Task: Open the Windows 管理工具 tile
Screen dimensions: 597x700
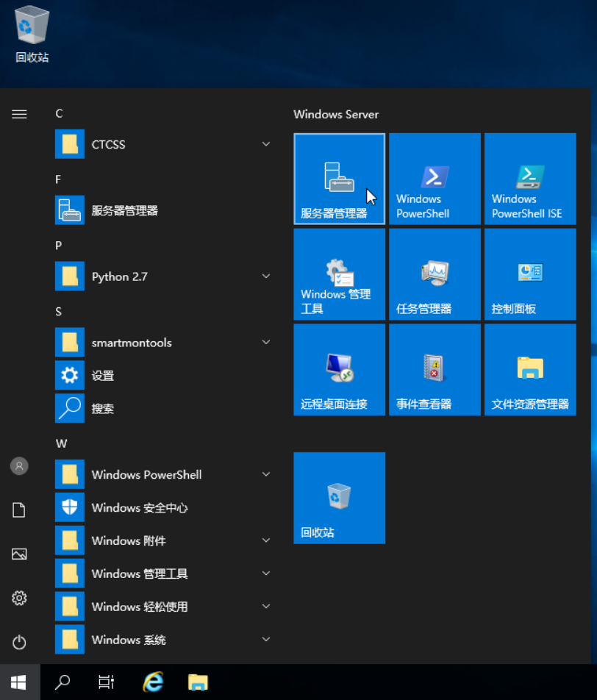Action: click(x=340, y=274)
